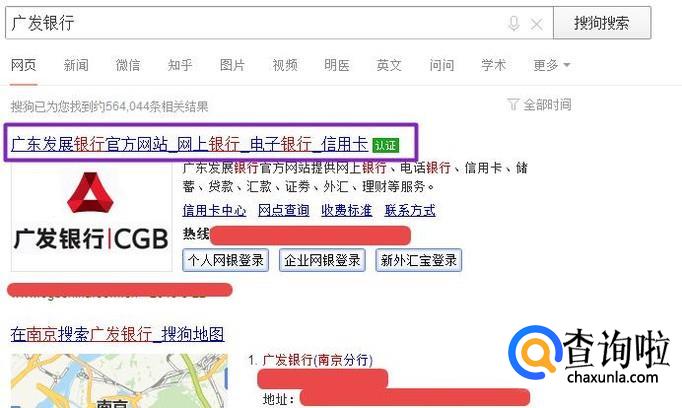Switch to the 微信 tab
682x408 pixels.
[128, 65]
